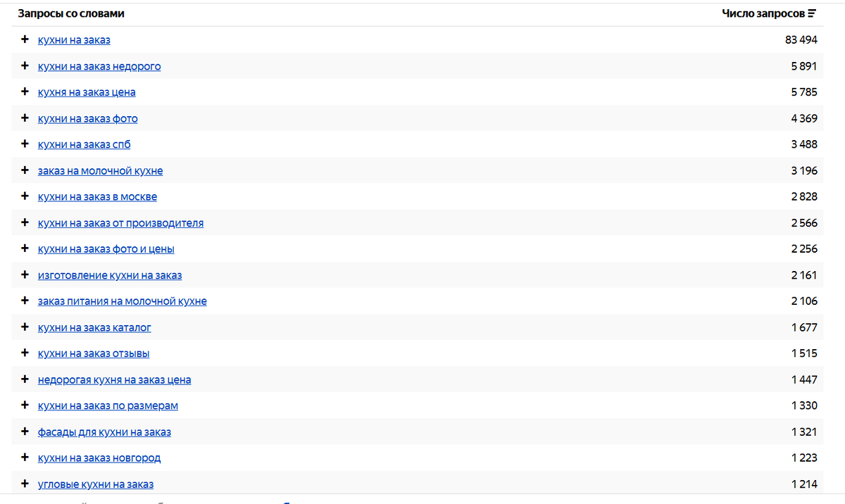Screen dimensions: 845x504
Task: Open the link "кухни на заказ каталог"
Action: (94, 328)
